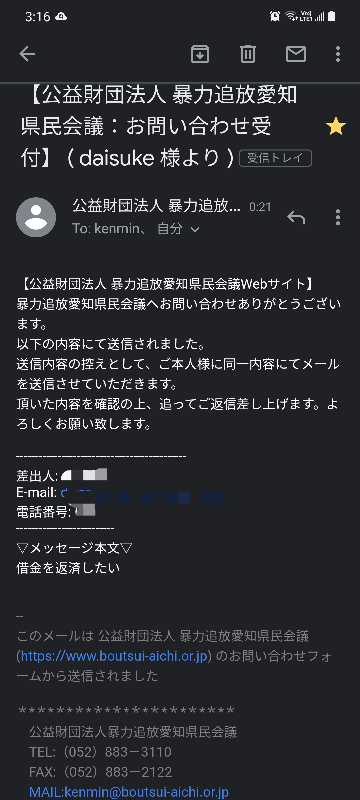The image size is (360, 800).
Task: Tap the battery icon in status bar
Action: click(331, 16)
